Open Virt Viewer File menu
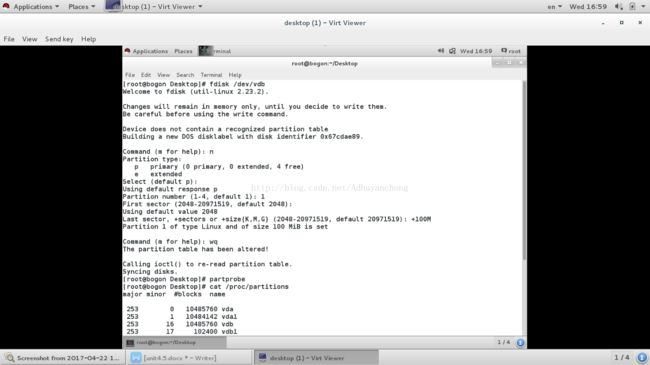650x365 pixels. (x=9, y=39)
